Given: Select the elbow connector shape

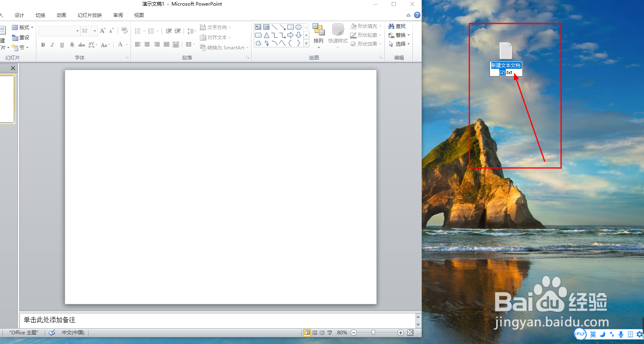Looking at the screenshot, I should point(274,35).
